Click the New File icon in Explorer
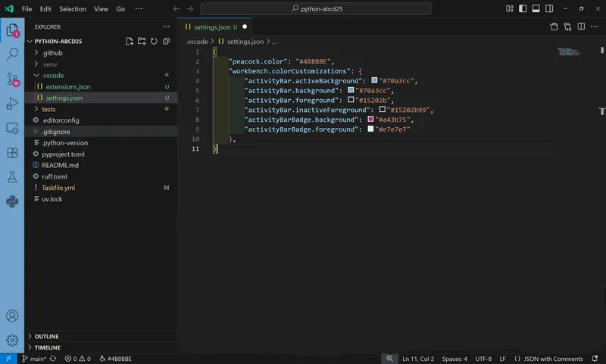The height and width of the screenshot is (364, 606). click(130, 42)
